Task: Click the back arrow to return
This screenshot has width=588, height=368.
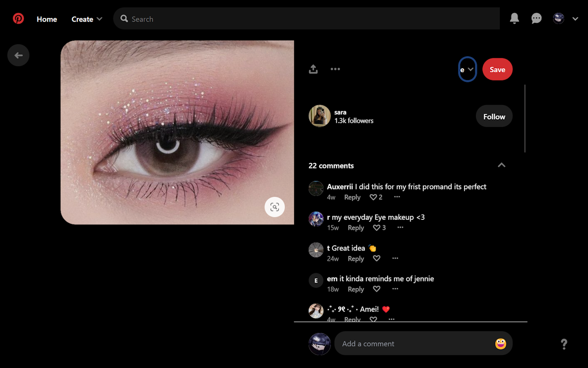Action: click(18, 55)
